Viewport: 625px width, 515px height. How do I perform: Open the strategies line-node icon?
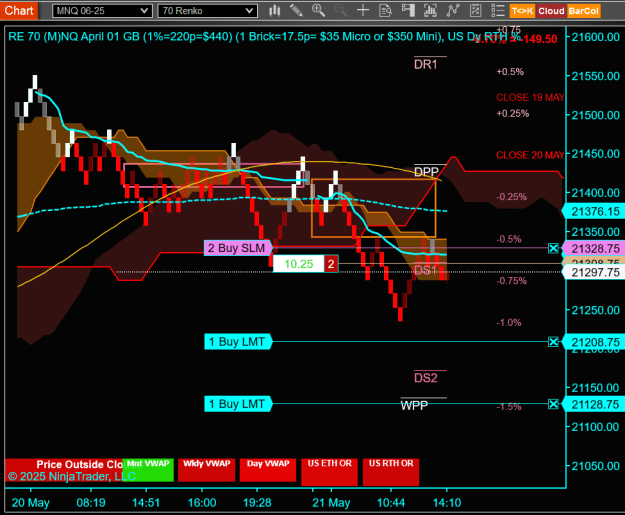click(x=453, y=10)
